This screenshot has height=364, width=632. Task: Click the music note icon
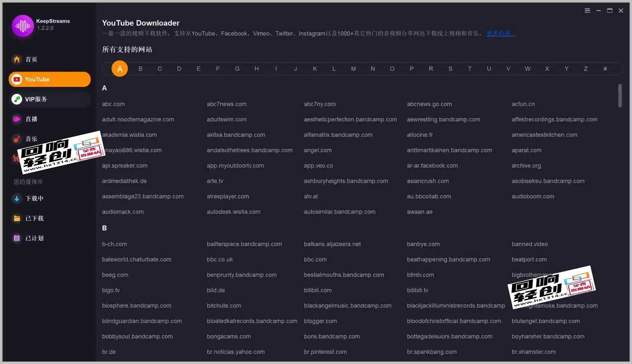17,139
